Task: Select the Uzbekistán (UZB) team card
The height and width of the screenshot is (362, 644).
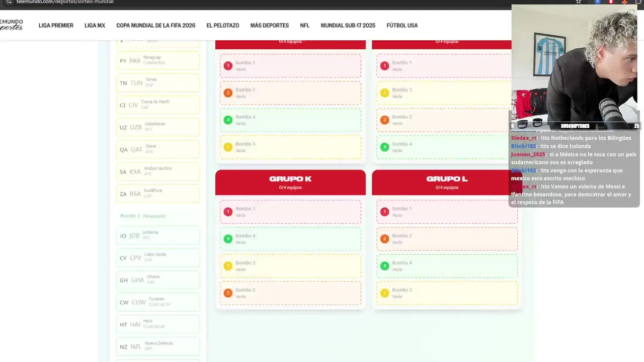Action: pos(158,127)
